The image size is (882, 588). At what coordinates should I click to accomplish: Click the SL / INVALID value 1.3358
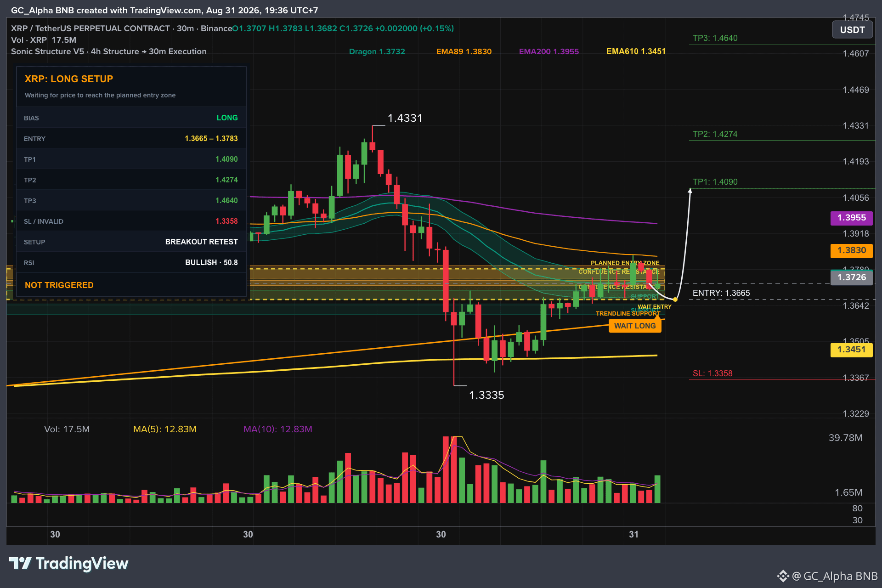226,221
